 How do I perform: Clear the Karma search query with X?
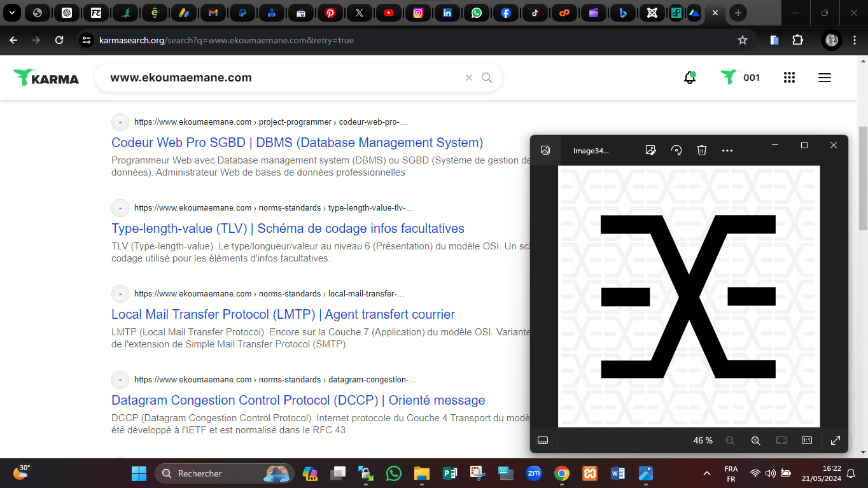pos(469,78)
